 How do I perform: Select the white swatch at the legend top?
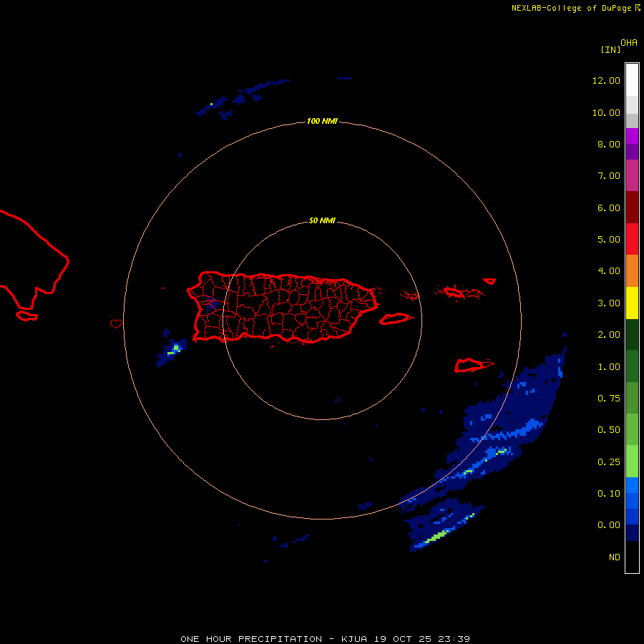[632, 79]
